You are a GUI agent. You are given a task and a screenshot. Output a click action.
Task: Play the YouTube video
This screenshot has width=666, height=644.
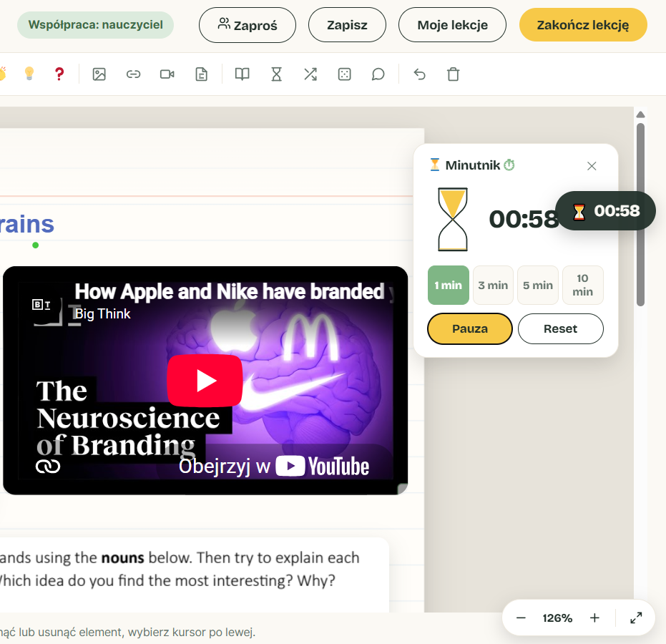205,380
